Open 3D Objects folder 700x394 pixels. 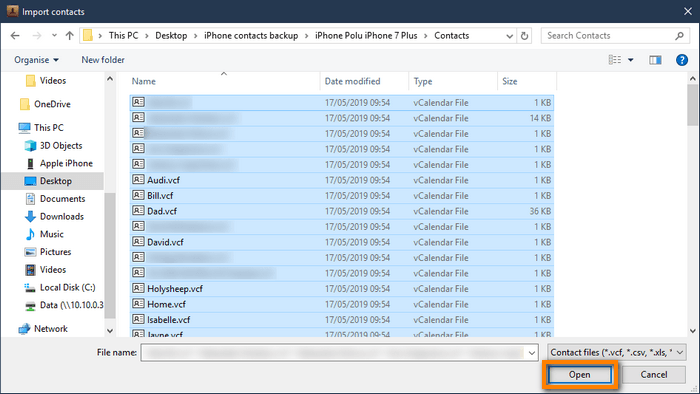(x=54, y=145)
